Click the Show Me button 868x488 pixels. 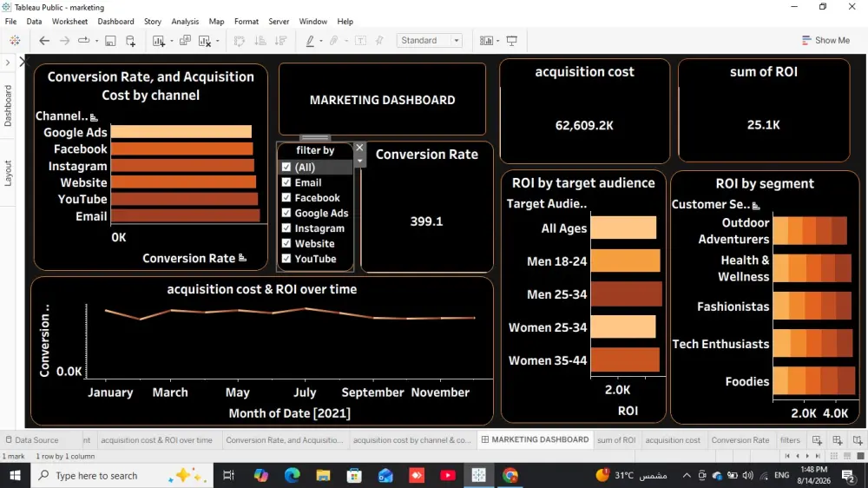pos(826,41)
